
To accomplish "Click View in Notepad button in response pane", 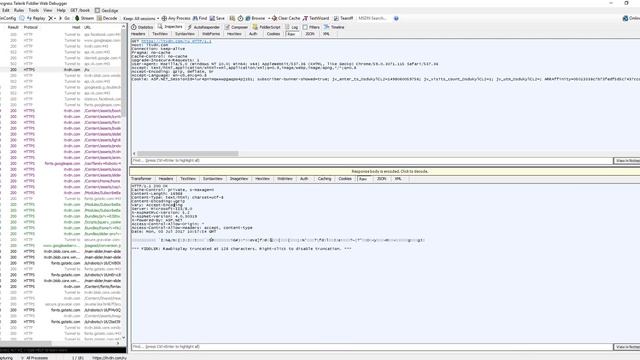I will (x=627, y=347).
